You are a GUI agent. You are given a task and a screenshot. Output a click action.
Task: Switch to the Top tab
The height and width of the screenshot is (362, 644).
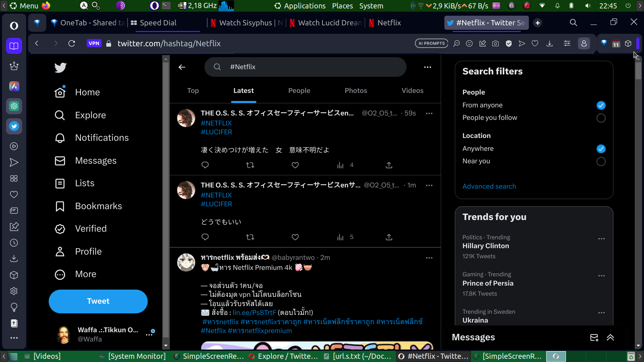(193, 91)
